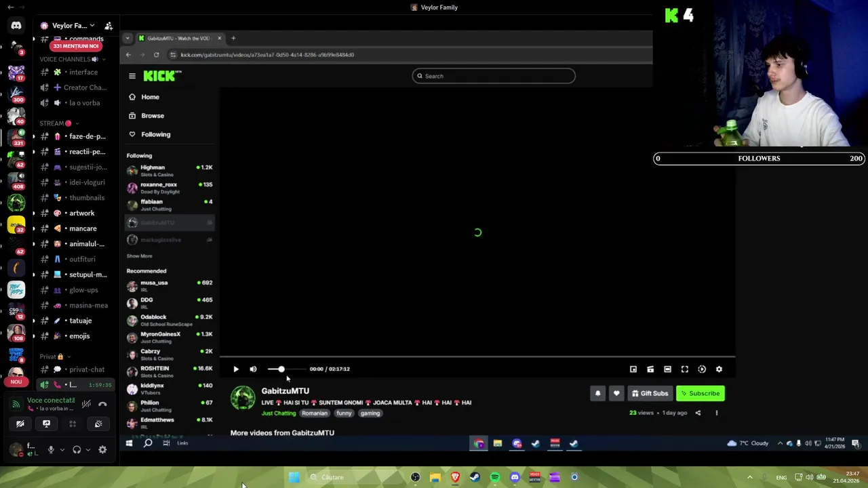Open microphone input options arrow

click(62, 449)
